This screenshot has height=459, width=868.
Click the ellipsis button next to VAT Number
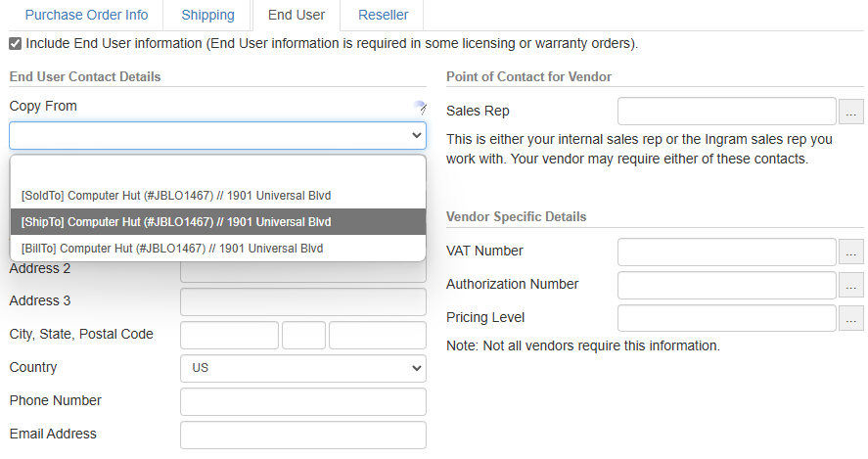point(851,252)
